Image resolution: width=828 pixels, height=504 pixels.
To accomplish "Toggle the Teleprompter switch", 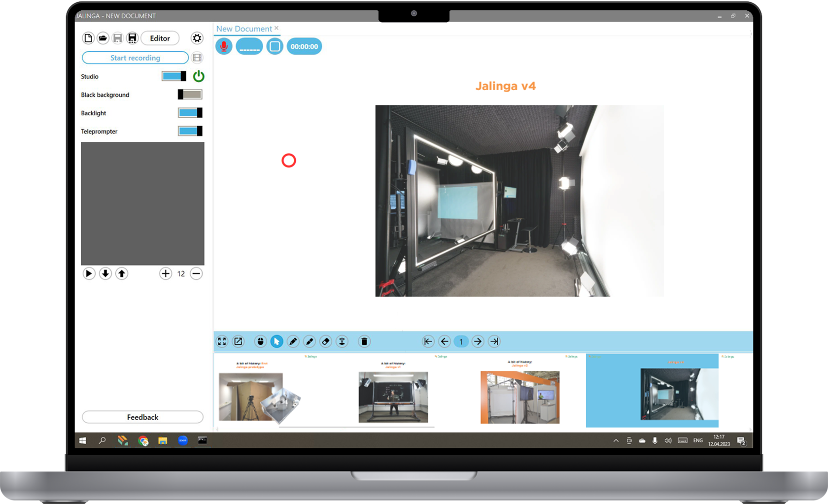I will (x=190, y=131).
